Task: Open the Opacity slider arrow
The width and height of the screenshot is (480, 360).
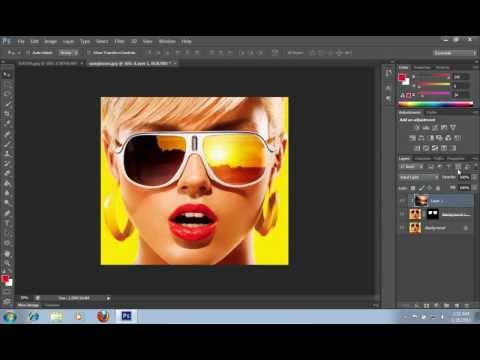Action: click(x=474, y=177)
